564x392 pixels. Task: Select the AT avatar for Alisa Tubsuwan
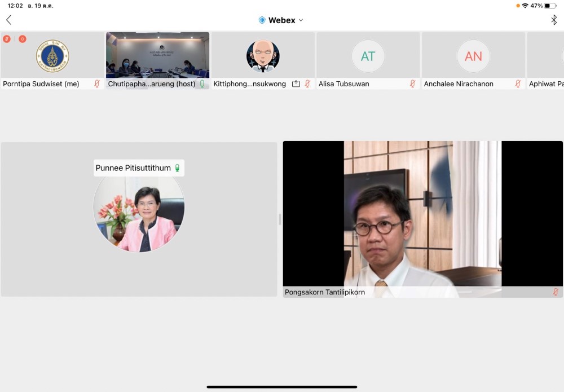click(368, 56)
